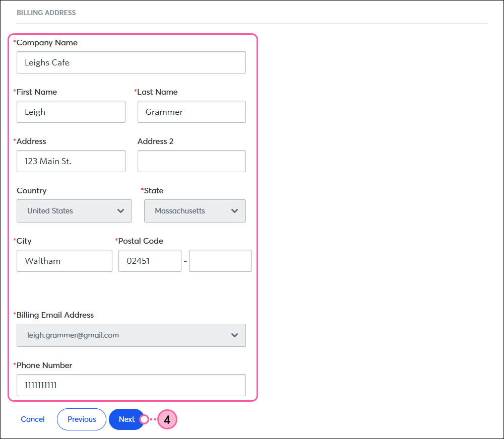This screenshot has width=504, height=439.
Task: Expand the leigh.grammer@gmail.com email dropdown
Action: 131,335
